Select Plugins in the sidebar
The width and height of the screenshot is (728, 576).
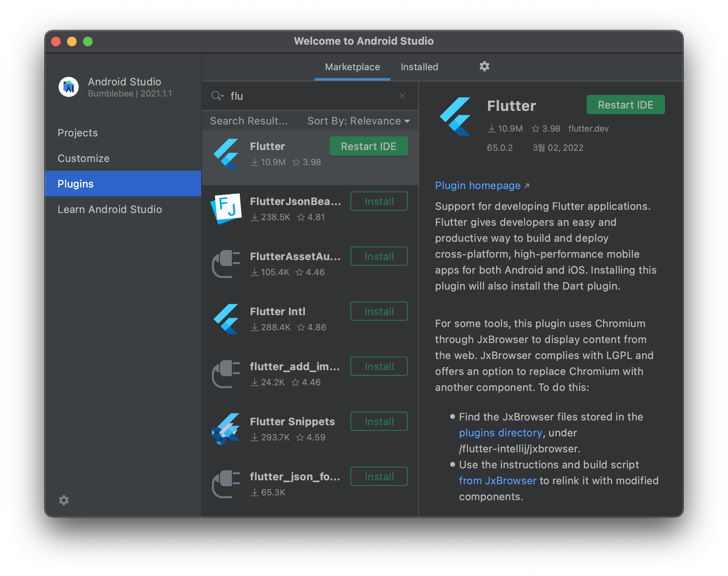[123, 184]
